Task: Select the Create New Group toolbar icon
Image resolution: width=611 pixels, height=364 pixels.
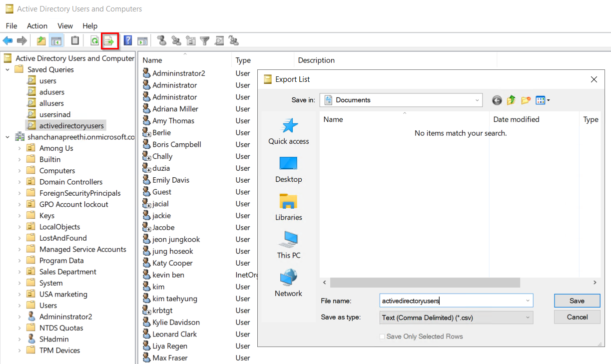Action: coord(177,40)
